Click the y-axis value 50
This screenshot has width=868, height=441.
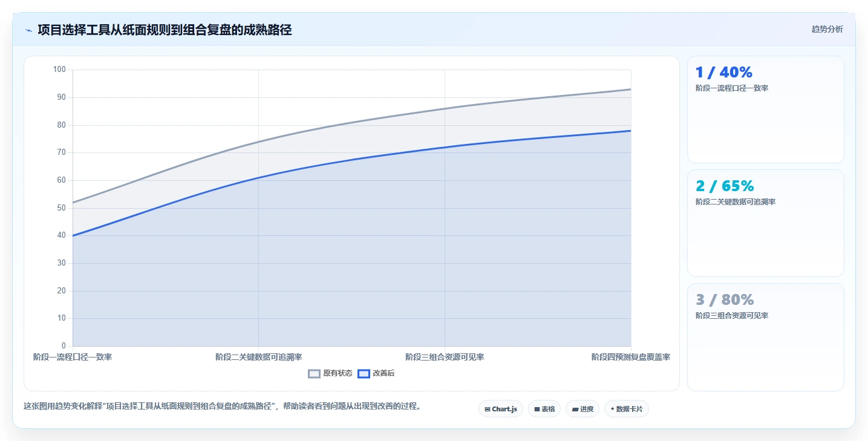pyautogui.click(x=61, y=207)
